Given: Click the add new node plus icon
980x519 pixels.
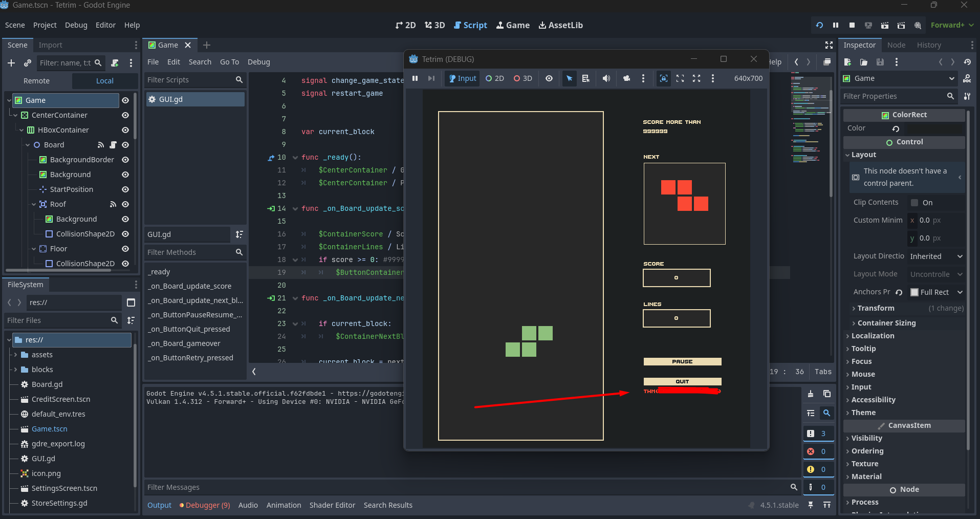Looking at the screenshot, I should click(x=11, y=63).
